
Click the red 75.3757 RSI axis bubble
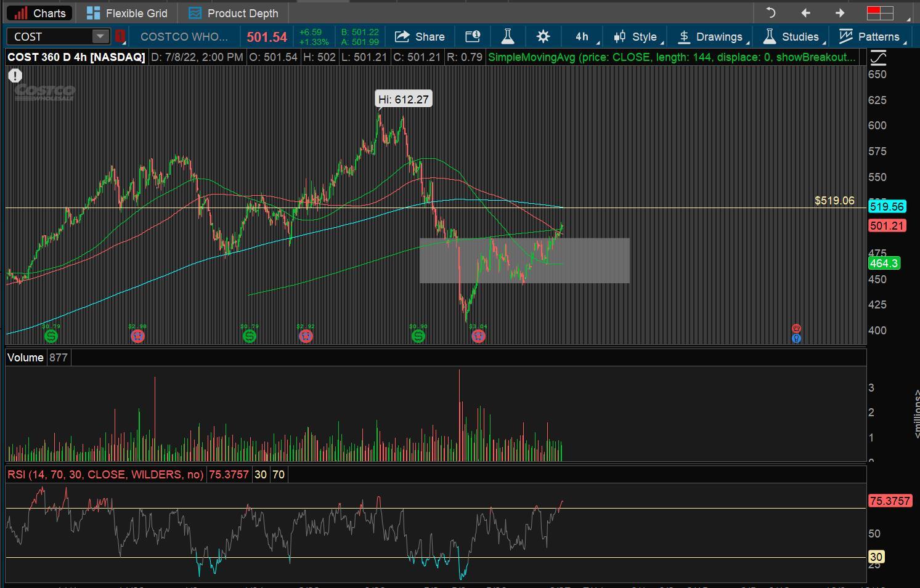pos(890,501)
